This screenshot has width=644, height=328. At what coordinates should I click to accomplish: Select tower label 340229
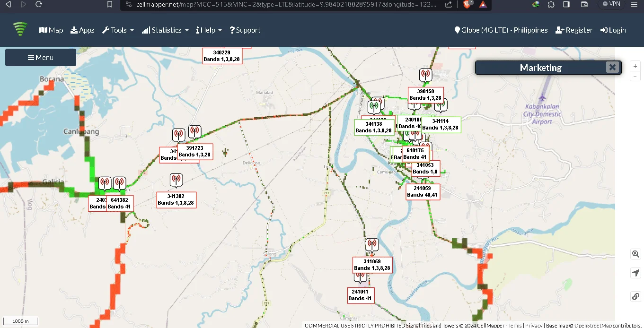pos(222,56)
